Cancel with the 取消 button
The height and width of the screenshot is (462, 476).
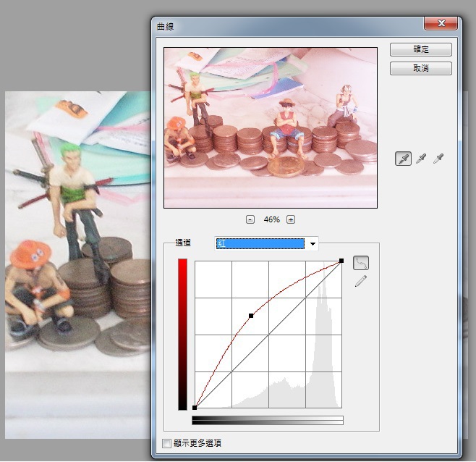coord(421,68)
